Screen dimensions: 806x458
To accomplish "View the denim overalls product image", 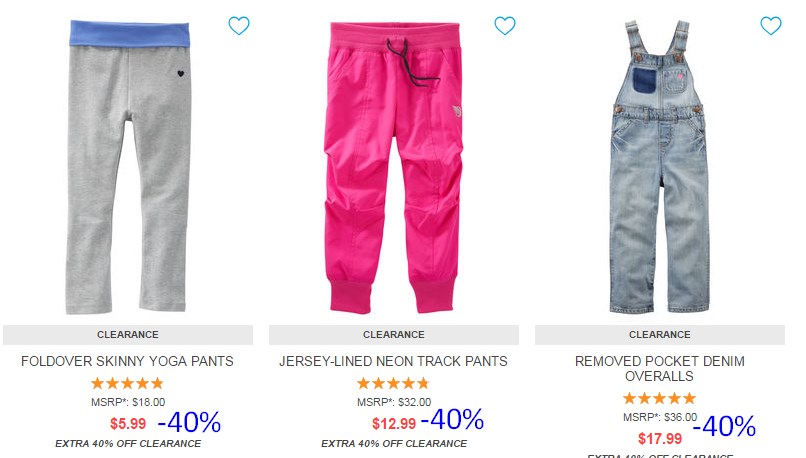I will (x=660, y=167).
